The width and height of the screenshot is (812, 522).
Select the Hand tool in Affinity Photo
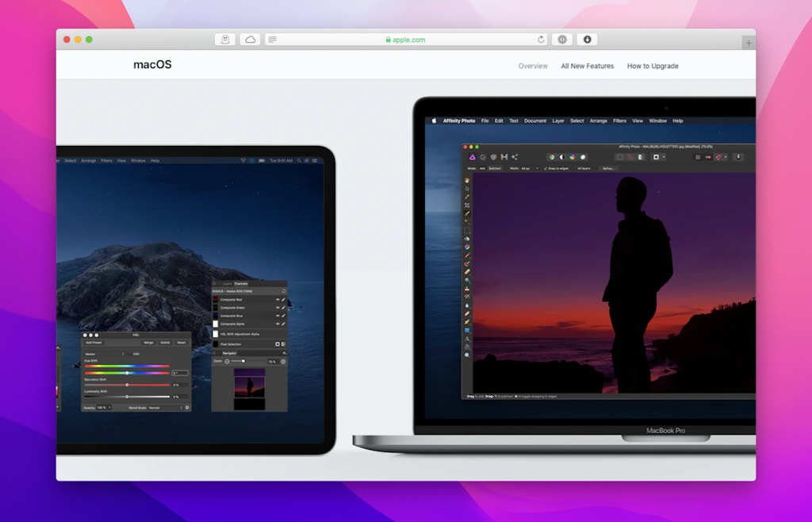[468, 180]
